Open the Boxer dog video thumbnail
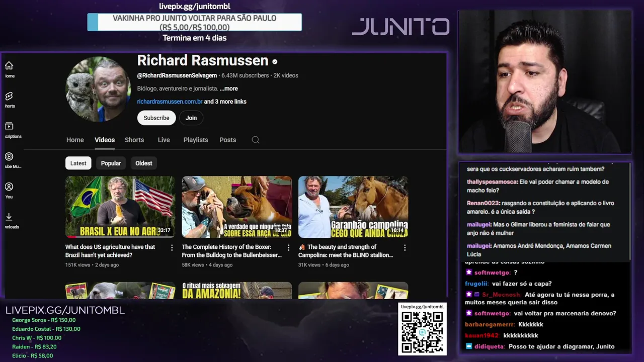Viewport: 644px width, 362px height. 236,207
